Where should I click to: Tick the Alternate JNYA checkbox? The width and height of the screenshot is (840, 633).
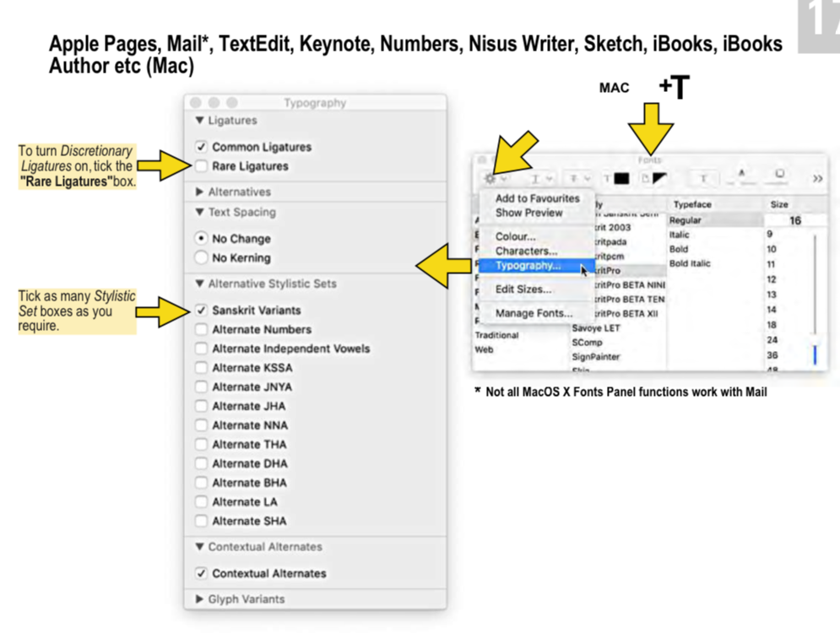pyautogui.click(x=202, y=387)
